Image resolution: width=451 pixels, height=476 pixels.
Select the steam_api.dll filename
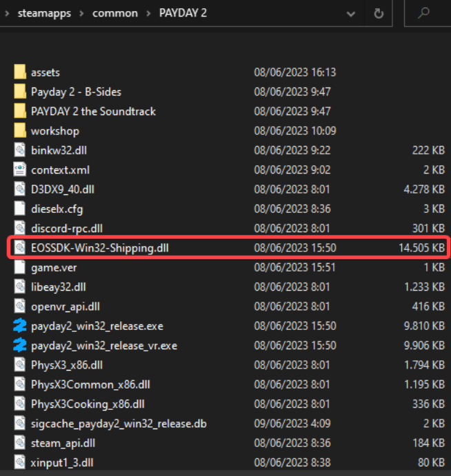[63, 443]
